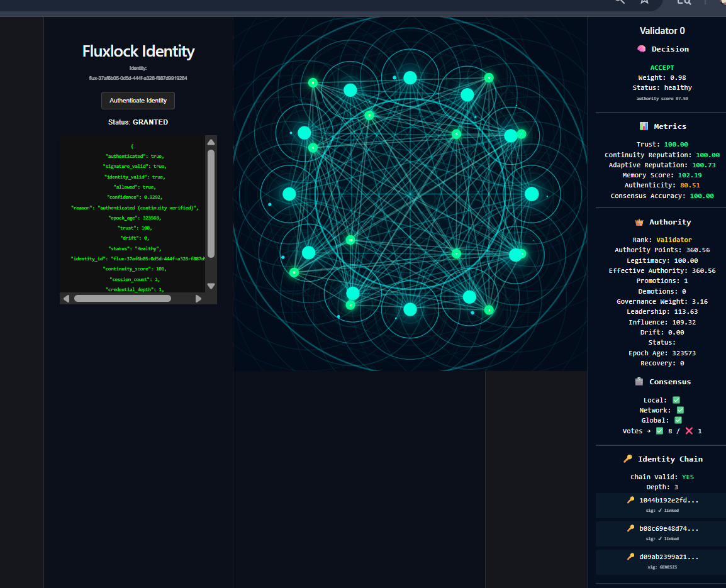726x588 pixels.
Task: Click the Depth: 3 line
Action: coord(662,487)
